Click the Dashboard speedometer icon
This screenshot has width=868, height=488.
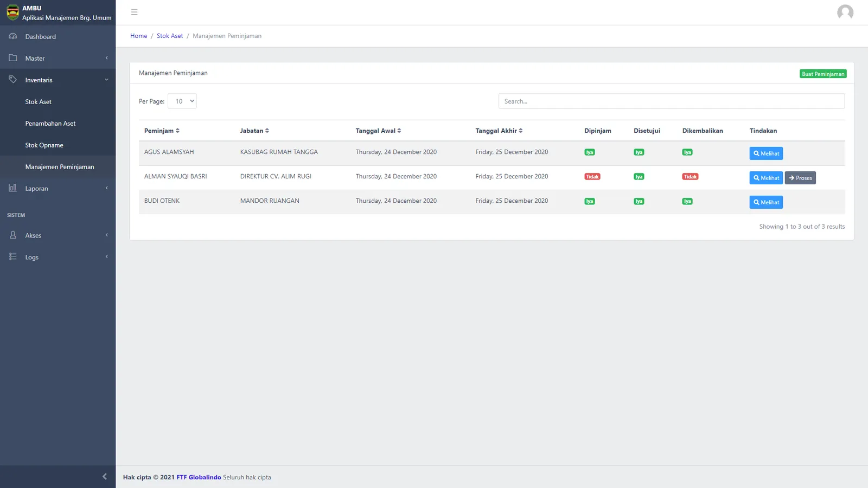click(13, 36)
